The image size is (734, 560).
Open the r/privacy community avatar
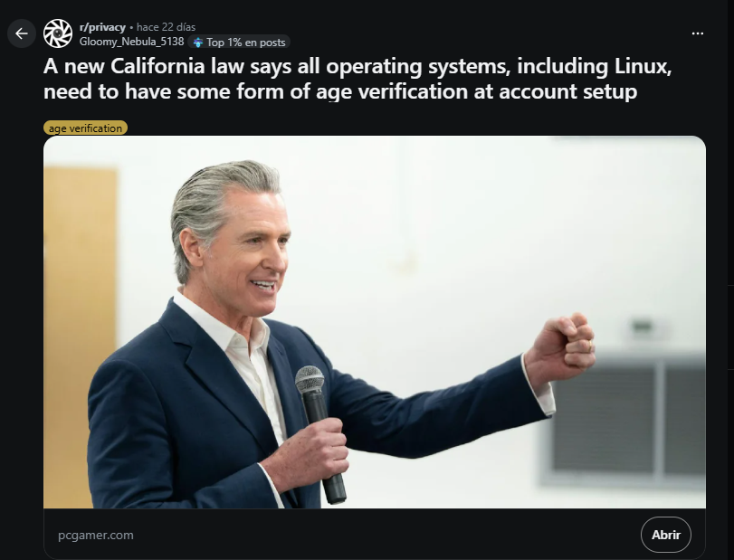[x=58, y=33]
